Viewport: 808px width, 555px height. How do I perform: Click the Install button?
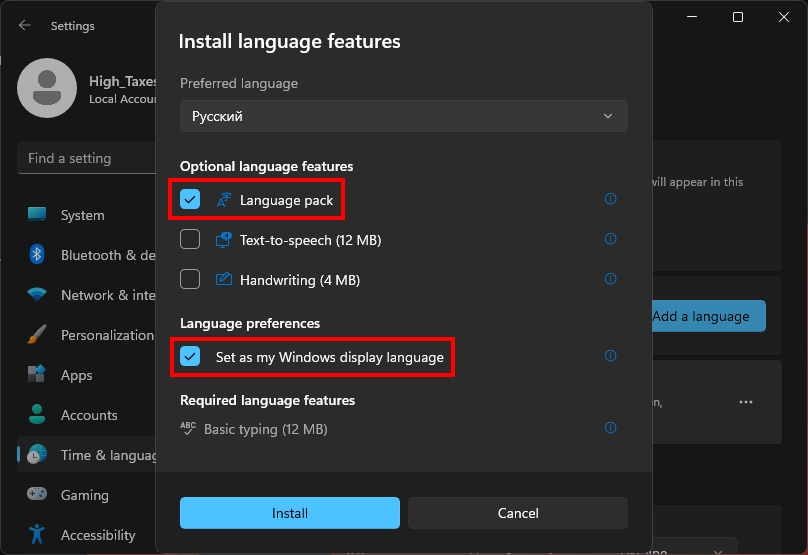[x=290, y=513]
